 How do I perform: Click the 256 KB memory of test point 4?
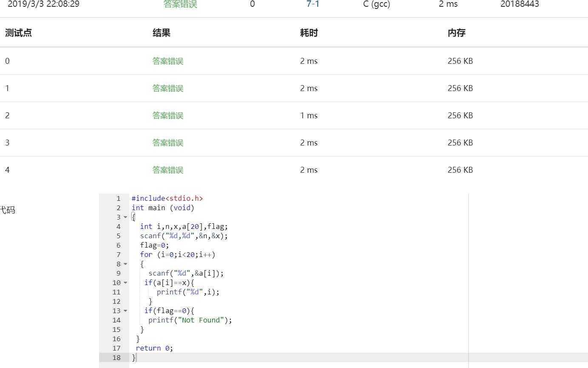(460, 170)
